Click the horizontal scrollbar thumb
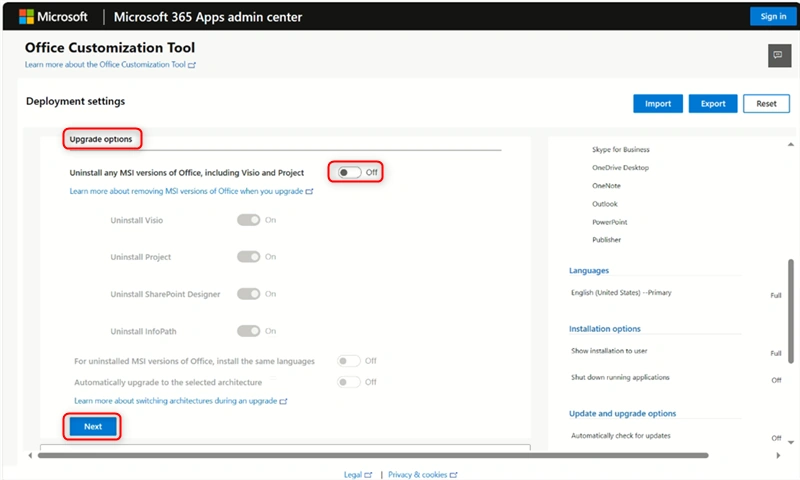The height and width of the screenshot is (480, 800). point(373,456)
